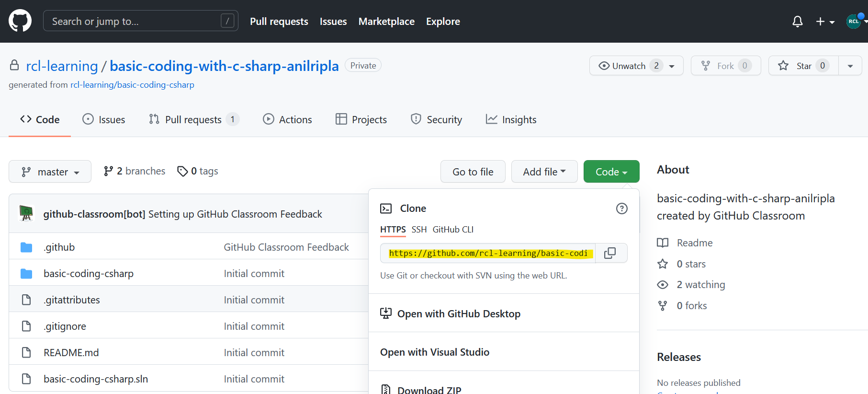The width and height of the screenshot is (868, 394).
Task: Click the .github folder icon
Action: tap(26, 247)
